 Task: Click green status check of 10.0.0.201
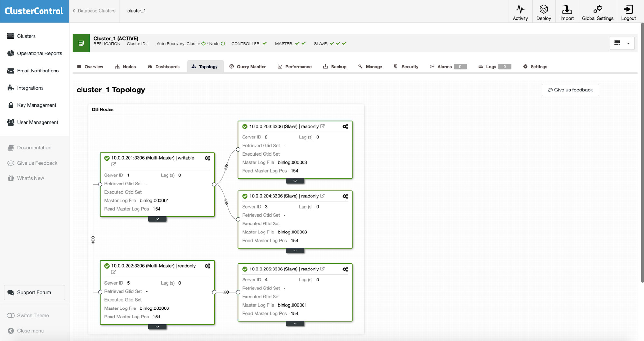click(107, 158)
